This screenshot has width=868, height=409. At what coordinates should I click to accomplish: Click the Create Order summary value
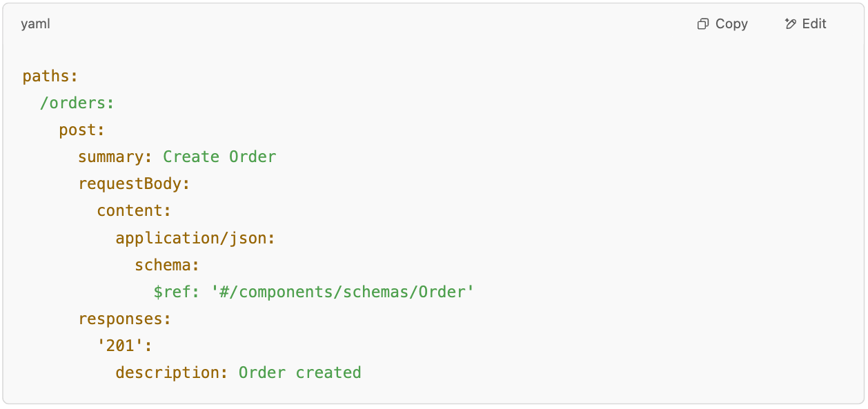[219, 157]
